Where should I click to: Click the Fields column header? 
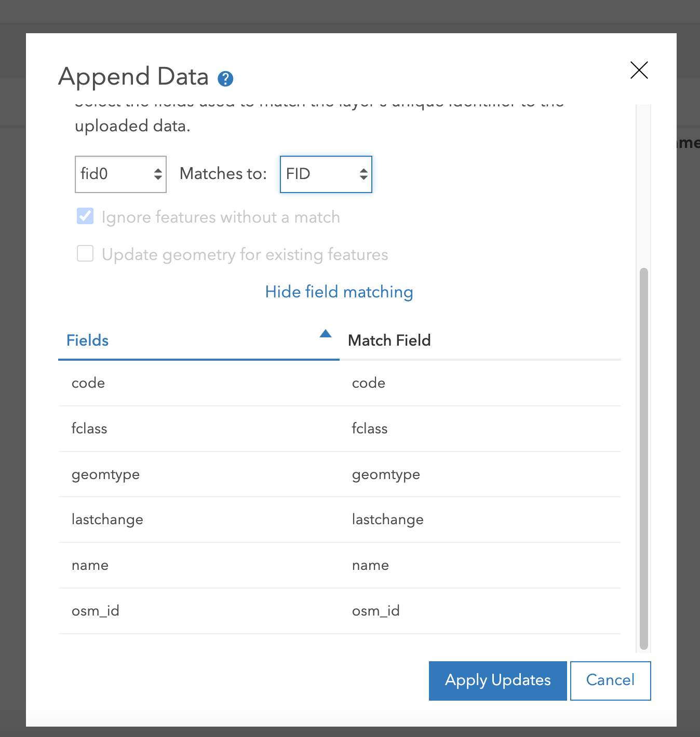87,340
